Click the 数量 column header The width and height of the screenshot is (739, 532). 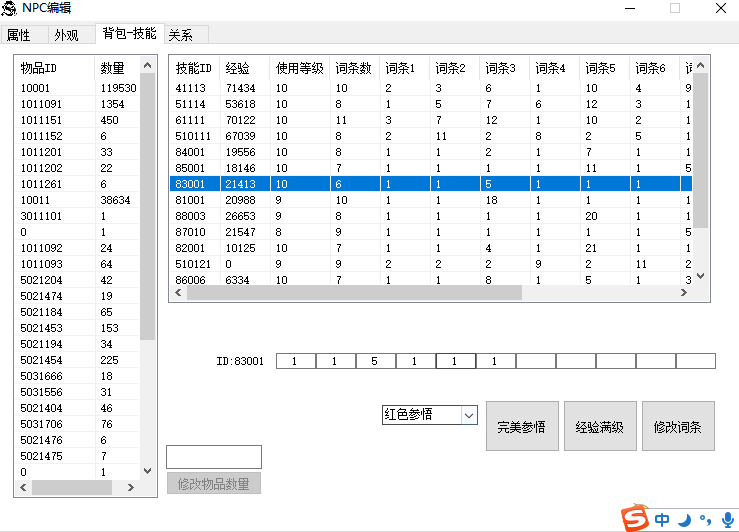117,68
